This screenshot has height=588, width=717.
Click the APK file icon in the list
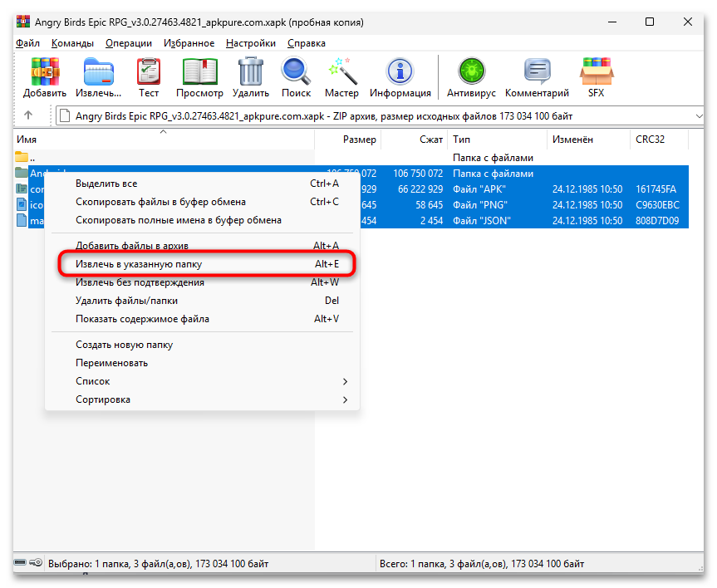22,189
